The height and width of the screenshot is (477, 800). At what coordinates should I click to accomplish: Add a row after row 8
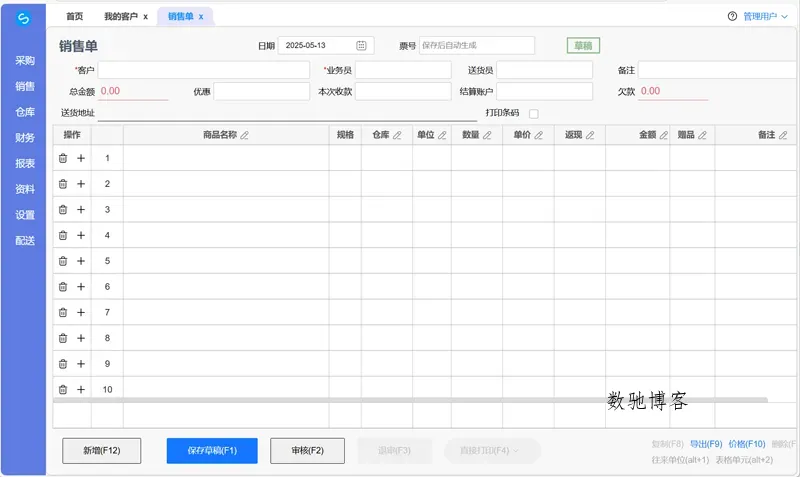point(81,338)
